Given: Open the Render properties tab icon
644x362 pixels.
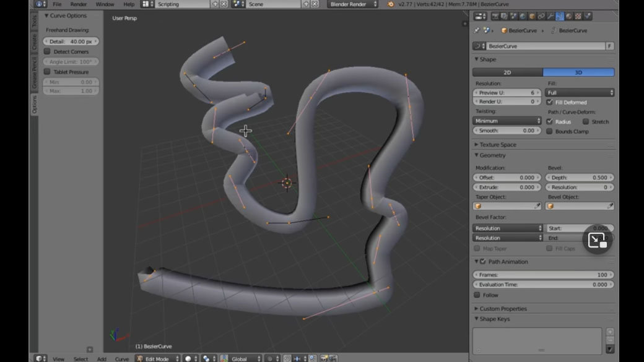Looking at the screenshot, I should coord(495,17).
